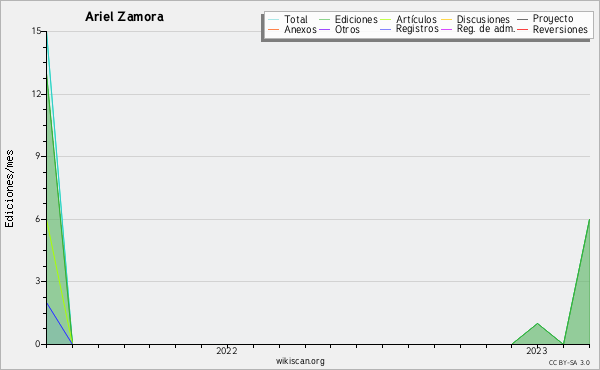Select the Reg. de adm. legend entry
The image size is (600, 370).
486,29
